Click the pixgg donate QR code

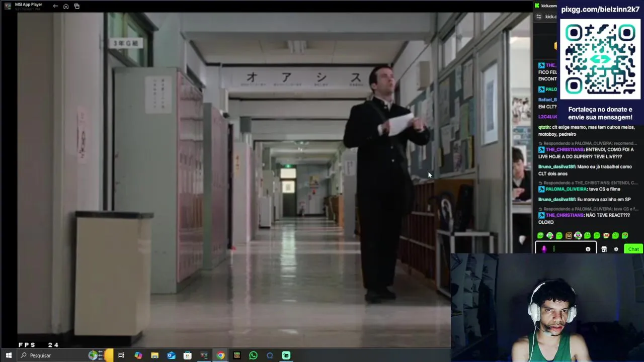click(600, 59)
